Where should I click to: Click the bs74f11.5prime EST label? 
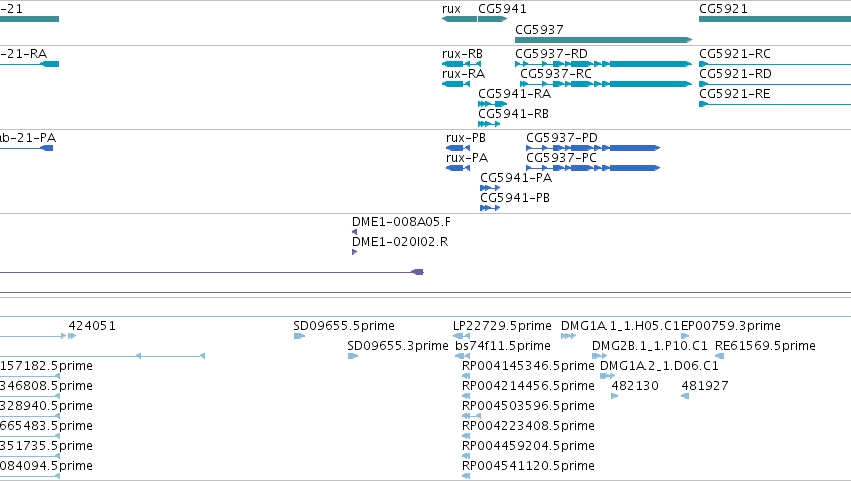click(x=503, y=346)
